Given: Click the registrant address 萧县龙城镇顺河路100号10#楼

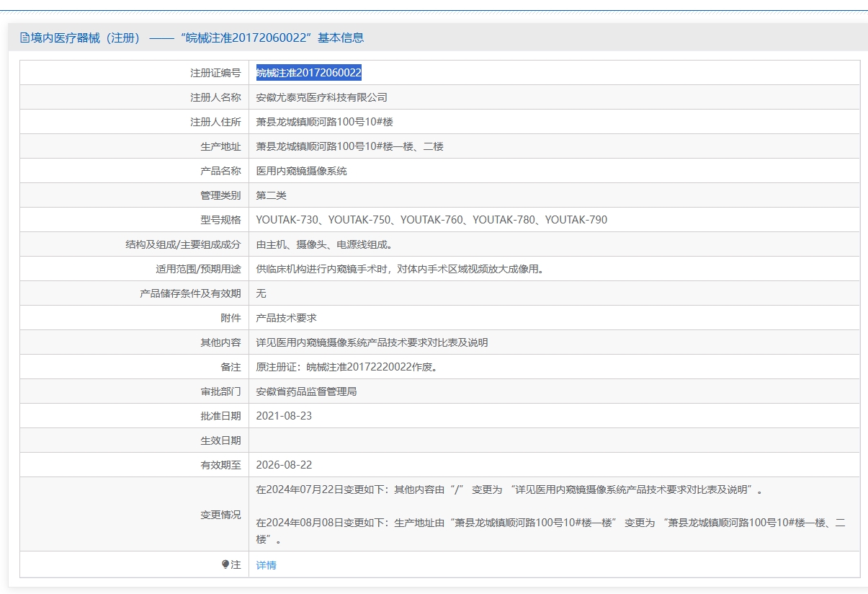Looking at the screenshot, I should 325,122.
